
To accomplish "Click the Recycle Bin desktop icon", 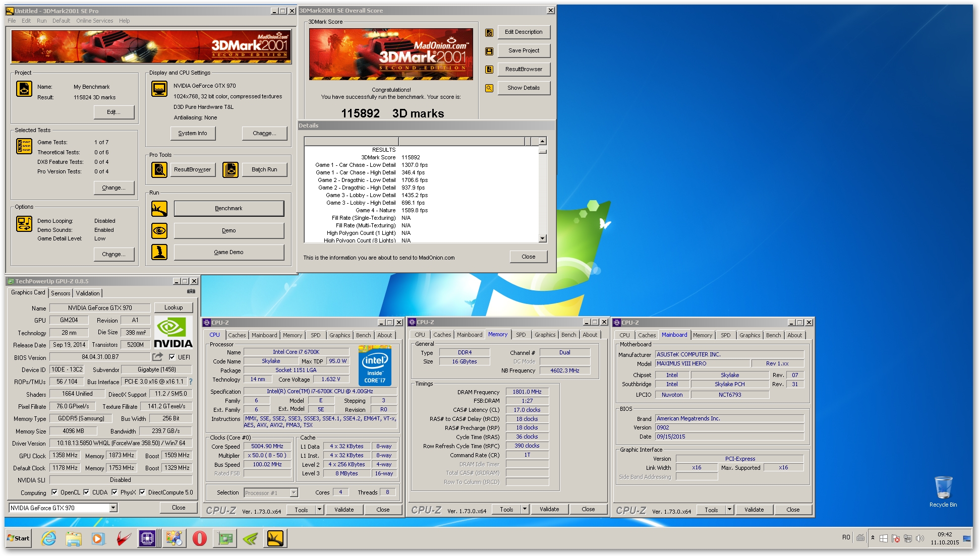I will [x=943, y=491].
